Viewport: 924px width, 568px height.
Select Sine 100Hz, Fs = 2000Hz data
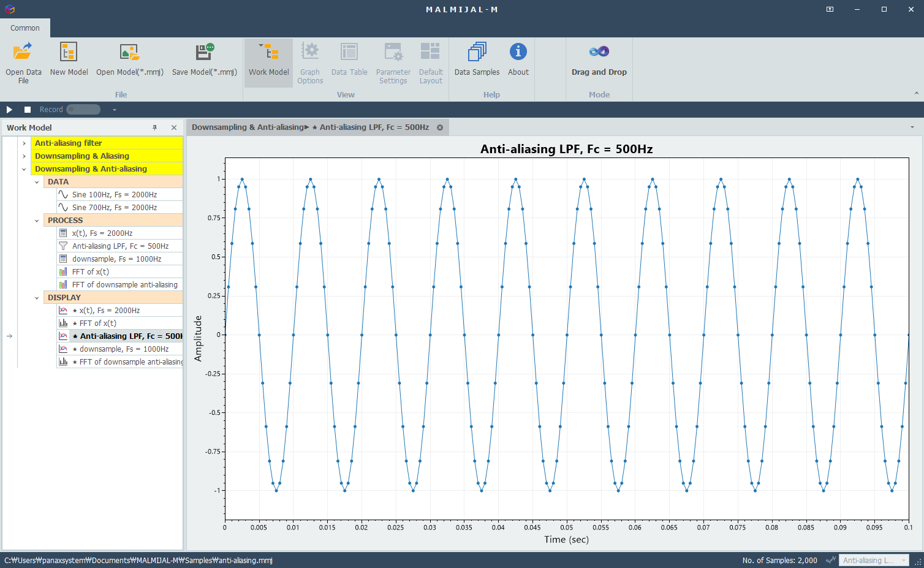point(119,195)
